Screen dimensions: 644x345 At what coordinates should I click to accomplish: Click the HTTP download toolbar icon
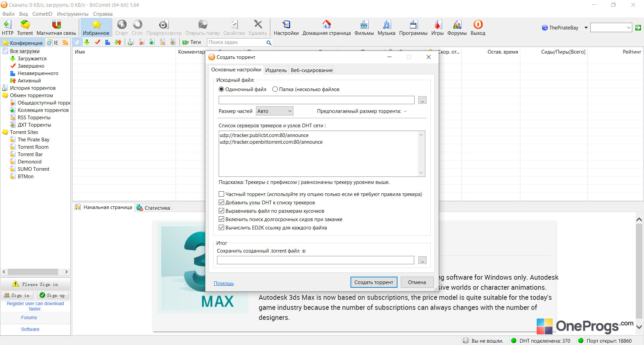7,27
